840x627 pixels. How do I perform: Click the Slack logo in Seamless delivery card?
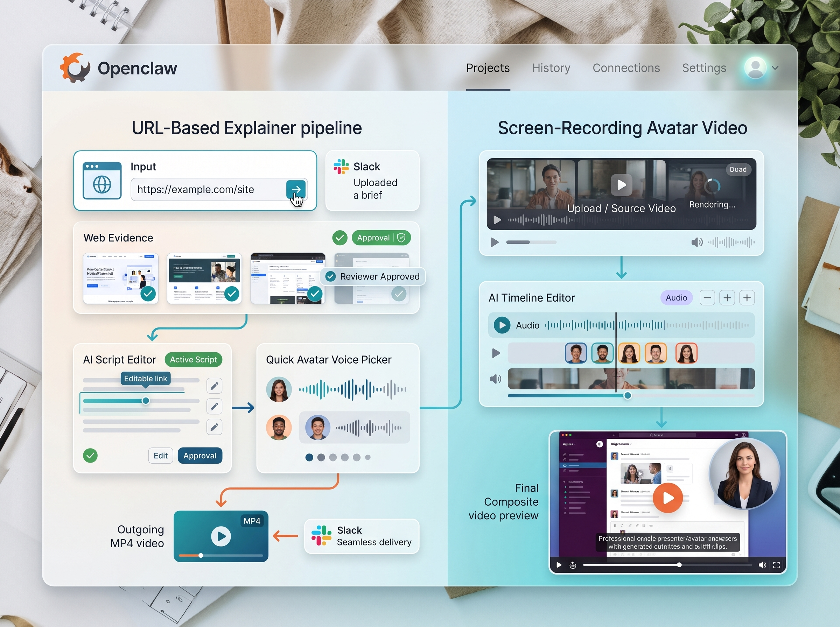click(321, 535)
